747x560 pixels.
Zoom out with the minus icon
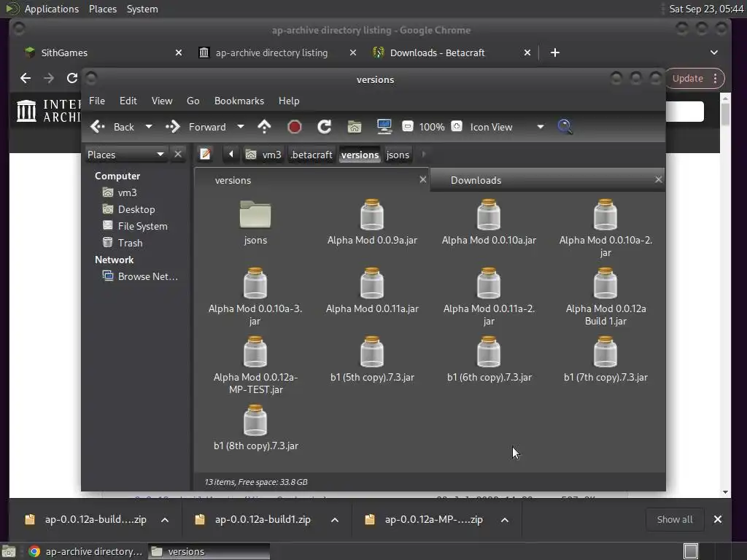click(408, 126)
